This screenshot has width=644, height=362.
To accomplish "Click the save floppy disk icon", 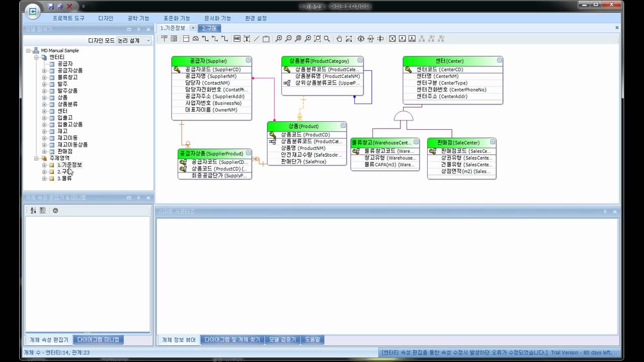I will tap(51, 7).
